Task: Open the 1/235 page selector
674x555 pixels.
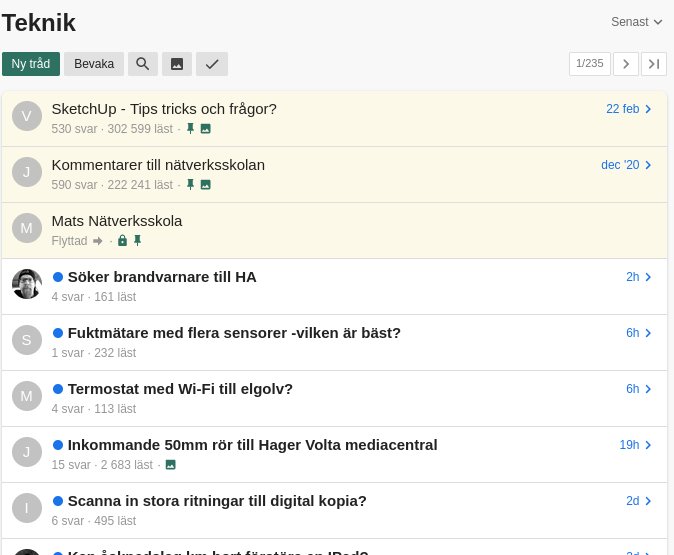Action: pyautogui.click(x=589, y=64)
